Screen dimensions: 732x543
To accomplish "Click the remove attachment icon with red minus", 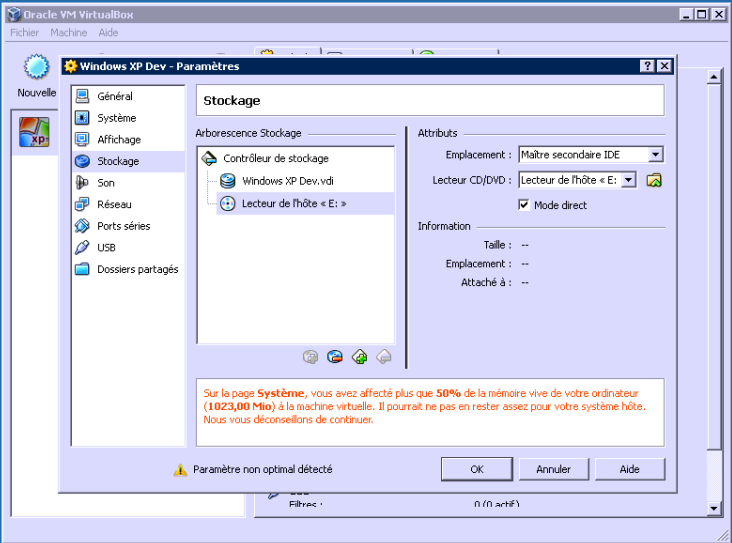I will tap(335, 356).
